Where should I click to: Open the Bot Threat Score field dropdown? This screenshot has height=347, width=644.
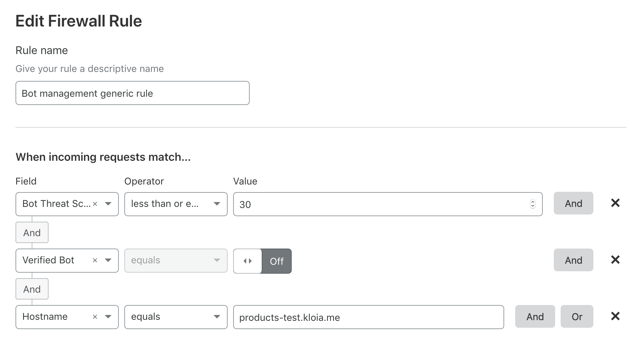(x=108, y=204)
